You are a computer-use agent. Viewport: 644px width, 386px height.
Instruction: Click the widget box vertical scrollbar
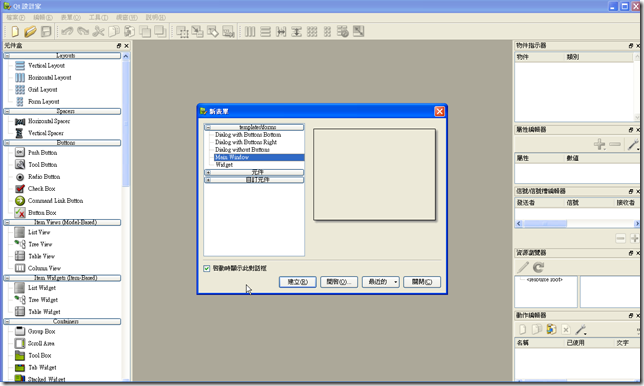pyautogui.click(x=126, y=217)
